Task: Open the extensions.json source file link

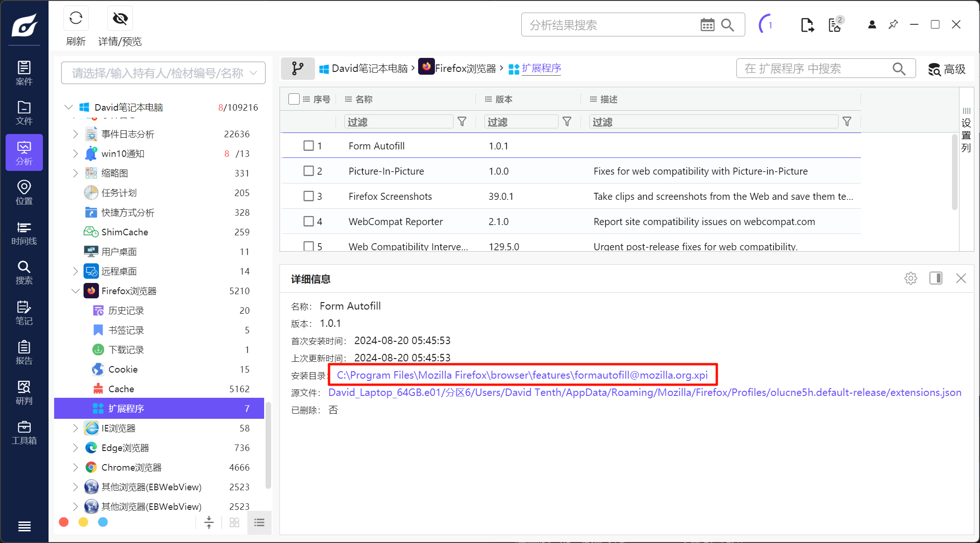Action: click(x=644, y=393)
